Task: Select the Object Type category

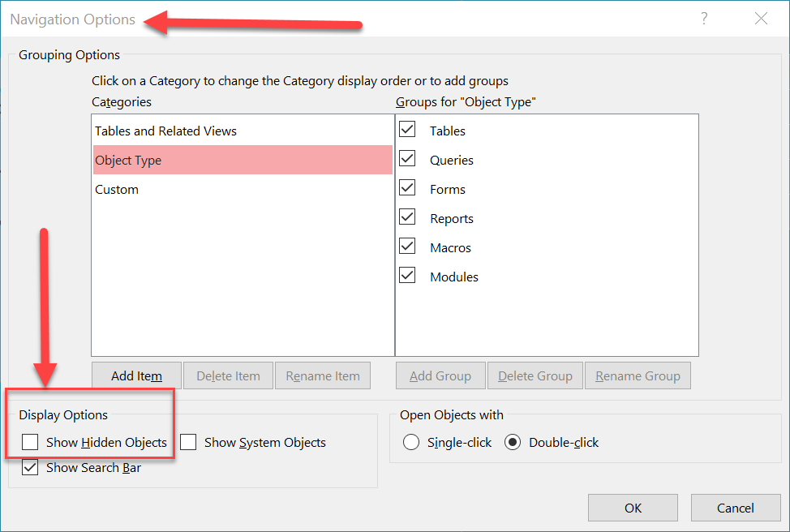Action: click(129, 161)
